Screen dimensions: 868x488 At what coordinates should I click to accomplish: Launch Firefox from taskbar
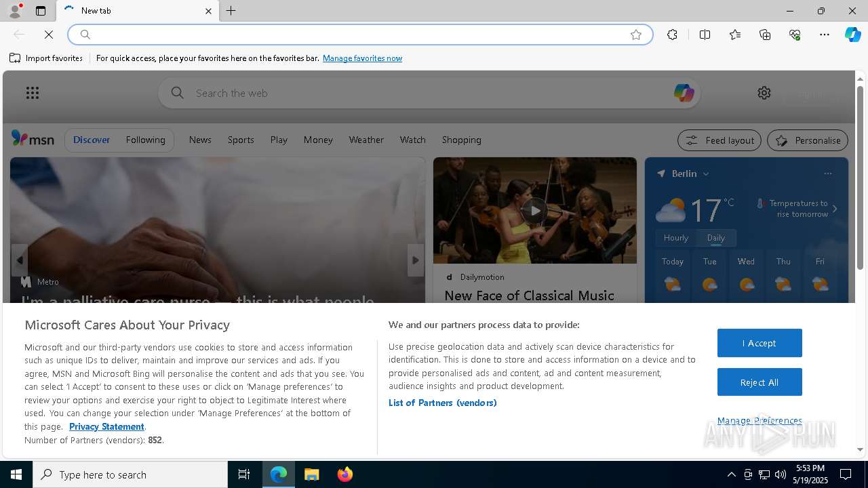click(x=345, y=474)
